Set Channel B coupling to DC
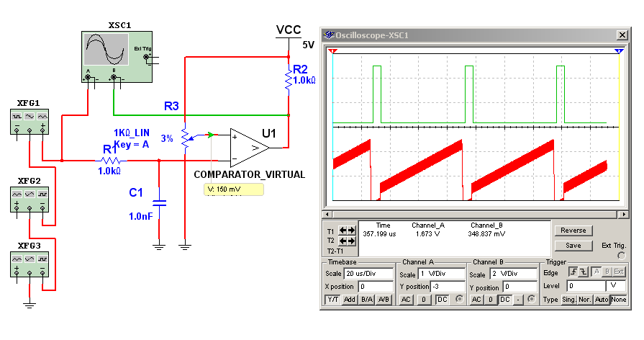 505,299
